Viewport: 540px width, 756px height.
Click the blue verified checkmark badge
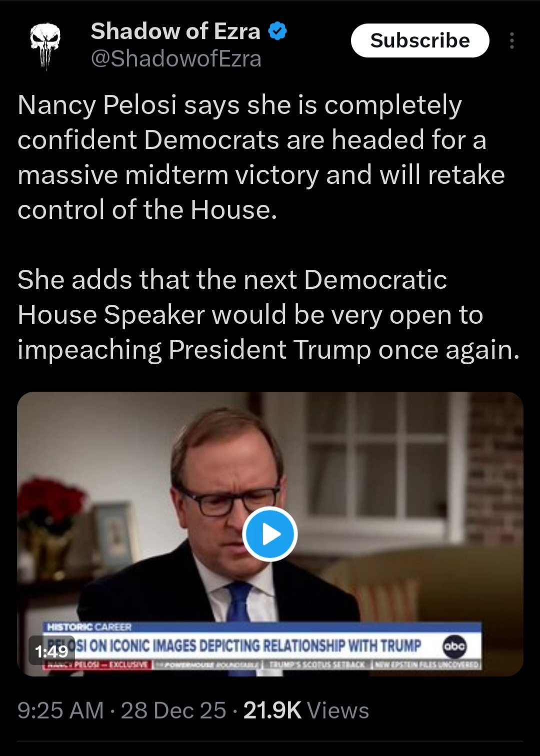click(277, 31)
